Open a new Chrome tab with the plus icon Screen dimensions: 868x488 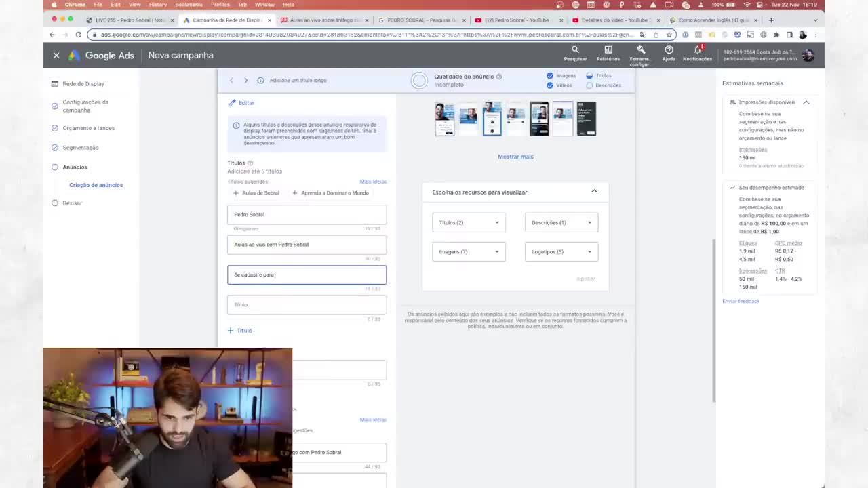coord(771,20)
